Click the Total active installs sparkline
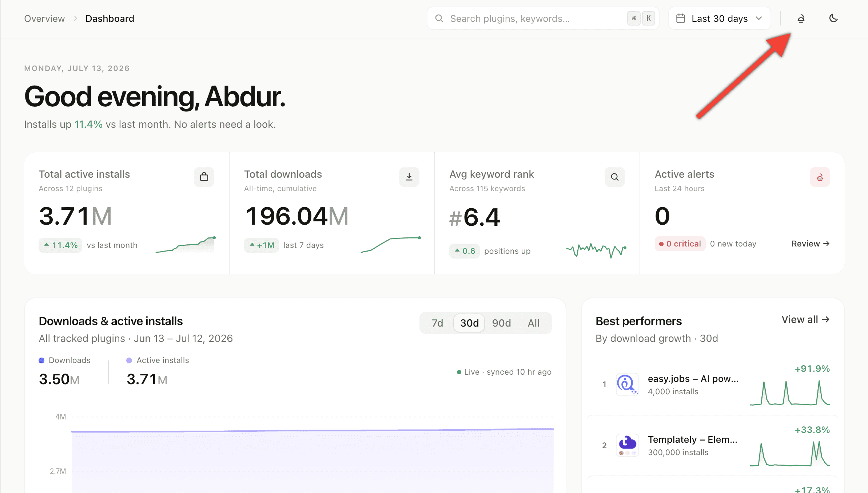 point(186,245)
